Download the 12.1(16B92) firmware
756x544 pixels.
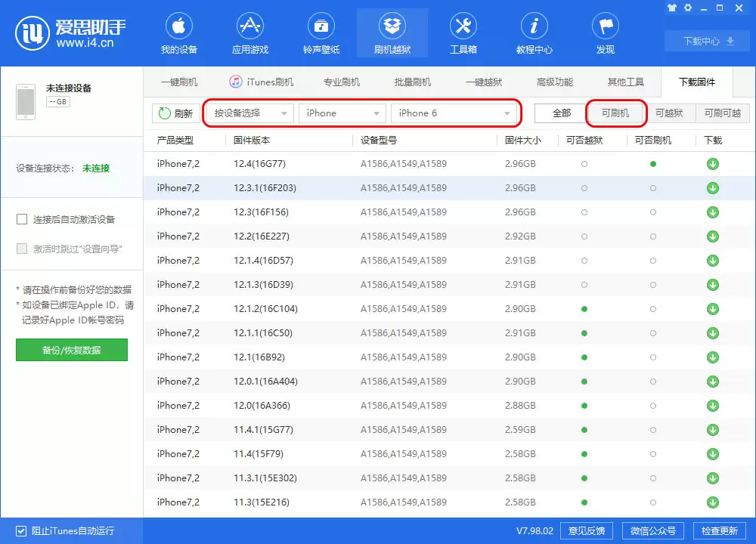(x=713, y=357)
